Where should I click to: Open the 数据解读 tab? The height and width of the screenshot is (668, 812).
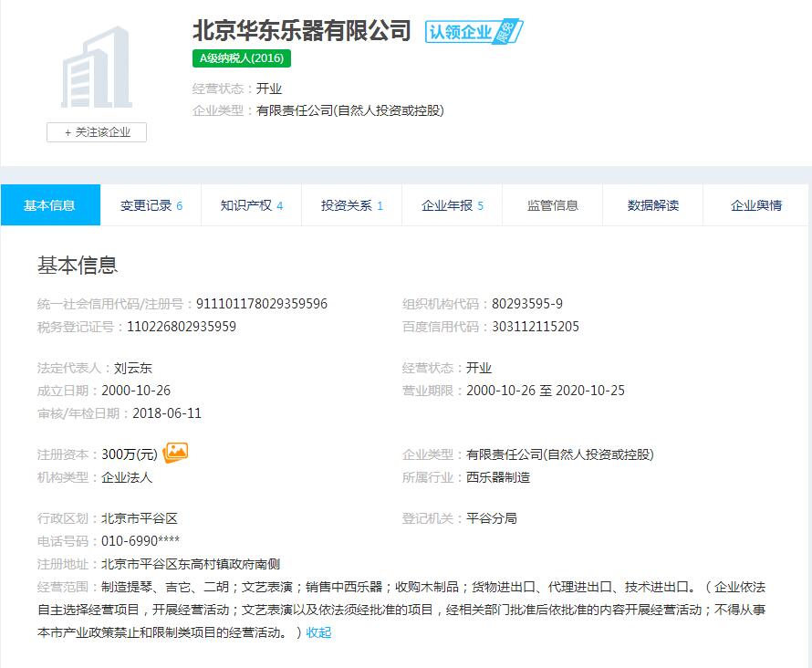[653, 205]
